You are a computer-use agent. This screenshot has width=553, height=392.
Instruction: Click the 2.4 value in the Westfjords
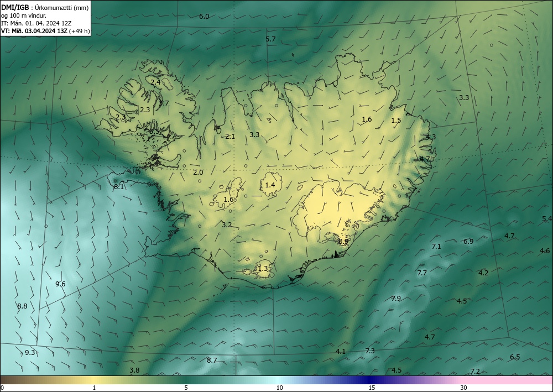(155, 82)
